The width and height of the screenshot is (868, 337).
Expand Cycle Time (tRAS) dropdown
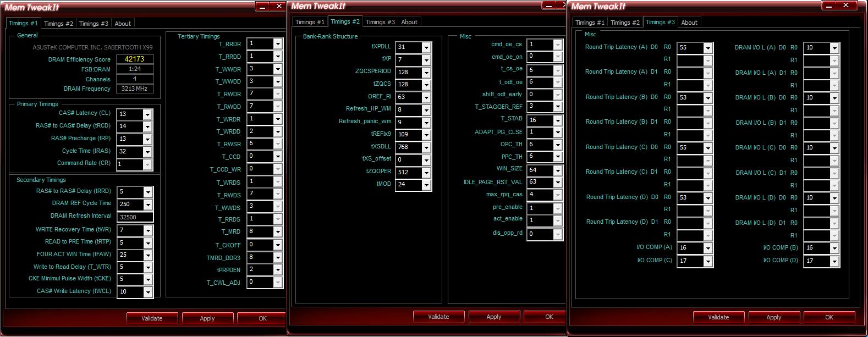pos(147,152)
